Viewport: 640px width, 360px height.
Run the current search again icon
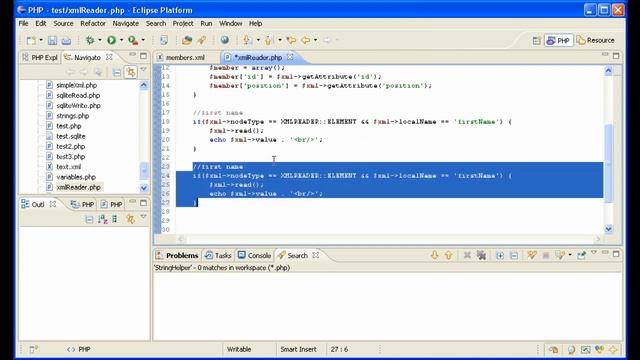click(x=531, y=256)
